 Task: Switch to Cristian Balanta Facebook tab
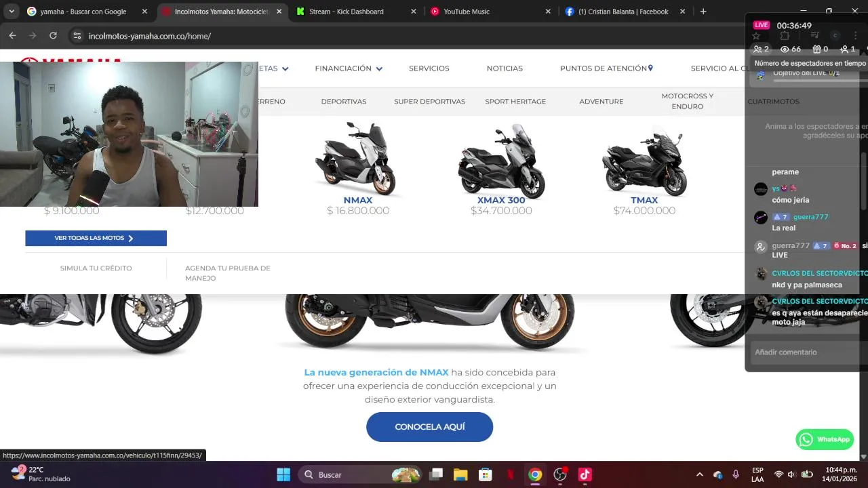pos(625,12)
